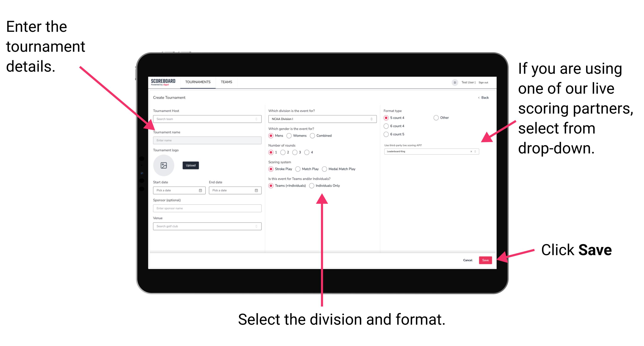Click the Upload logo button
The image size is (644, 346).
[x=190, y=165]
